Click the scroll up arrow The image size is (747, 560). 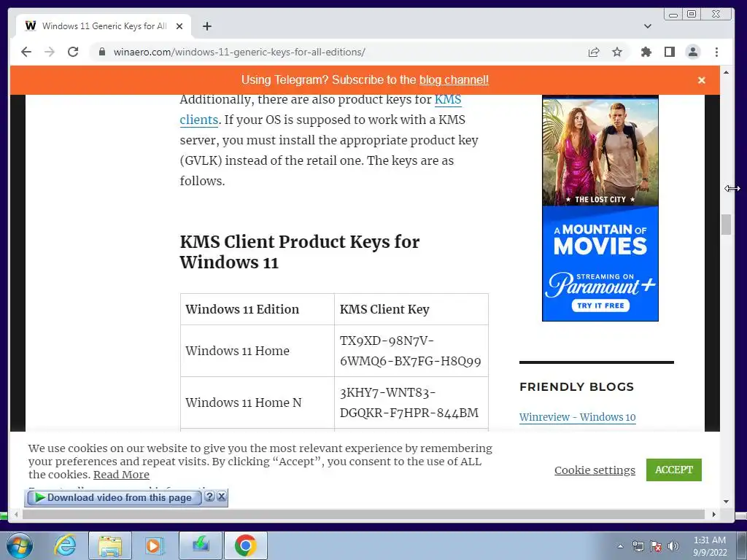click(x=726, y=72)
